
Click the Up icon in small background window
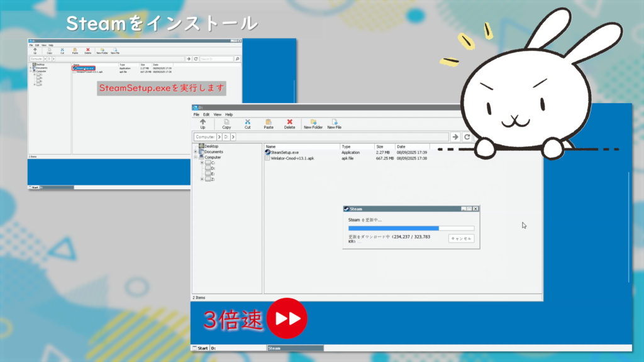click(35, 51)
